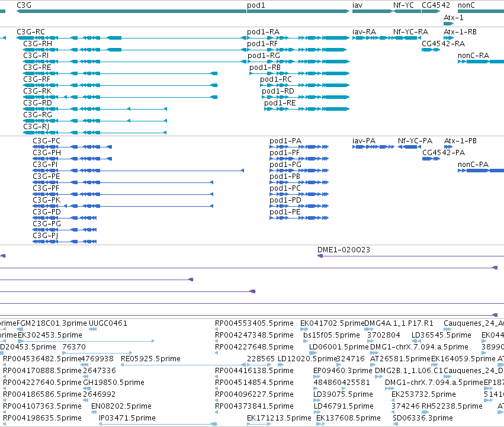Click EST SD06336.3prime

pyautogui.click(x=423, y=418)
